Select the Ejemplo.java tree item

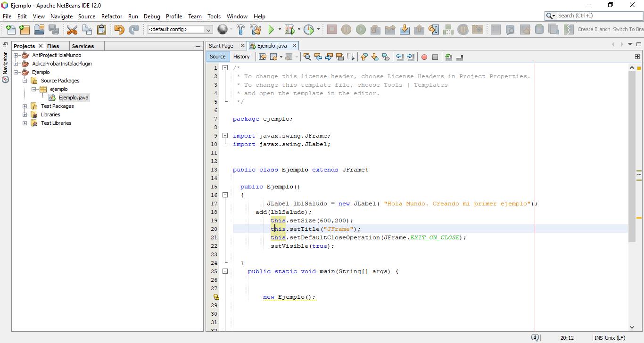[74, 98]
